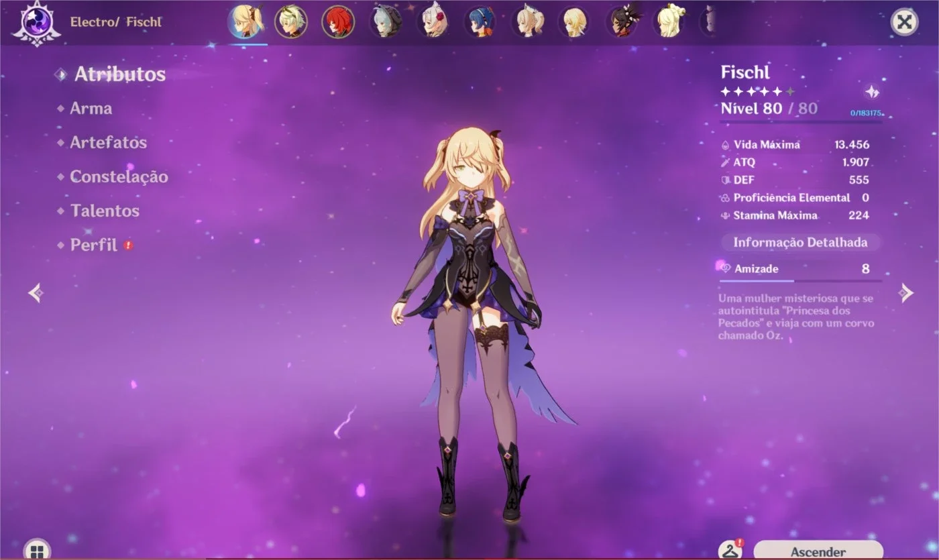Open the outfit hanger icon
The height and width of the screenshot is (560, 939).
730,549
